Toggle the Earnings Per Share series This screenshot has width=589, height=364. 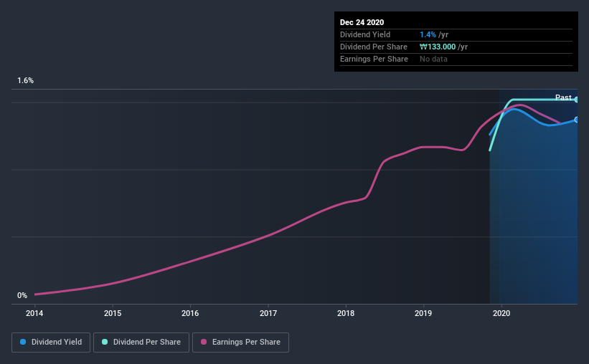240,343
